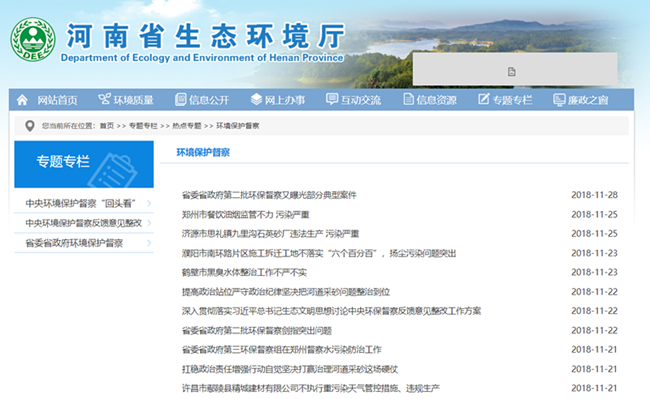This screenshot has height=399, width=650.
Task: Click the home icon in navigation bar
Action: (x=22, y=100)
